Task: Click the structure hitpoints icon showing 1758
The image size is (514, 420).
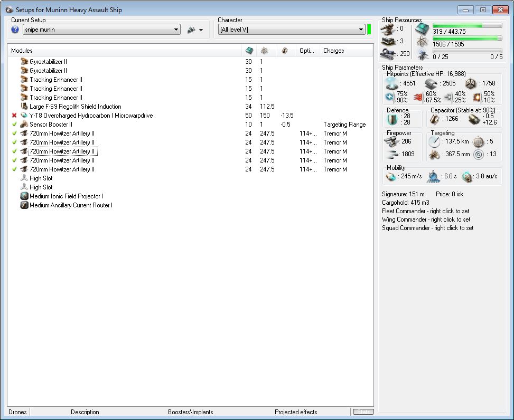Action: (471, 84)
